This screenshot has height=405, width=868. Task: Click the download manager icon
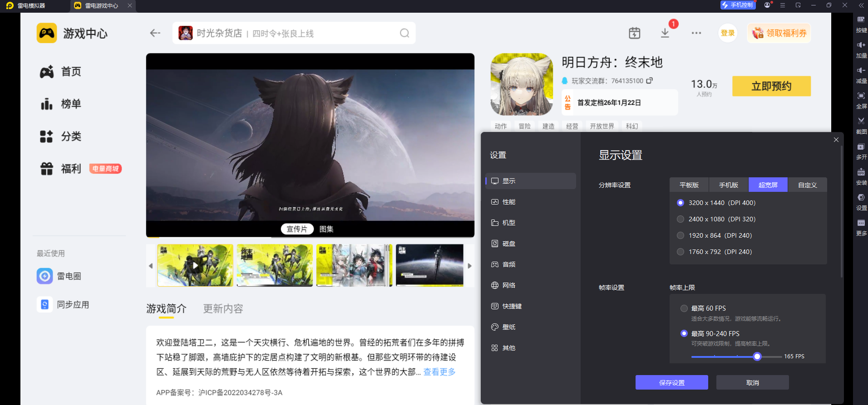(x=665, y=33)
